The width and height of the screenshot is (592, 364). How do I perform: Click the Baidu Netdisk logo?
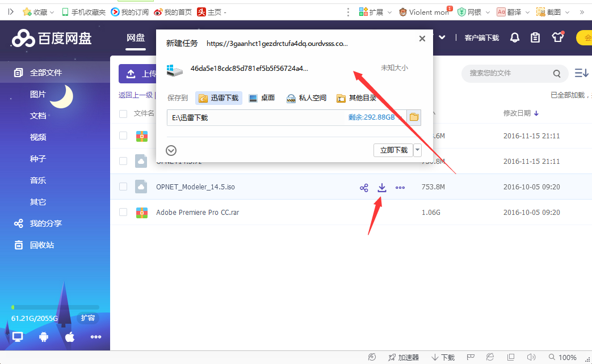point(52,39)
